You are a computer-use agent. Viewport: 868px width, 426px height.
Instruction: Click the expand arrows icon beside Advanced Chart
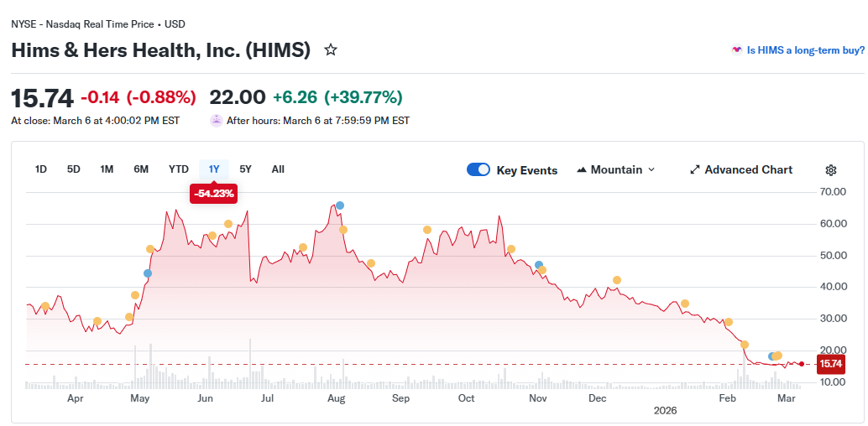click(695, 170)
